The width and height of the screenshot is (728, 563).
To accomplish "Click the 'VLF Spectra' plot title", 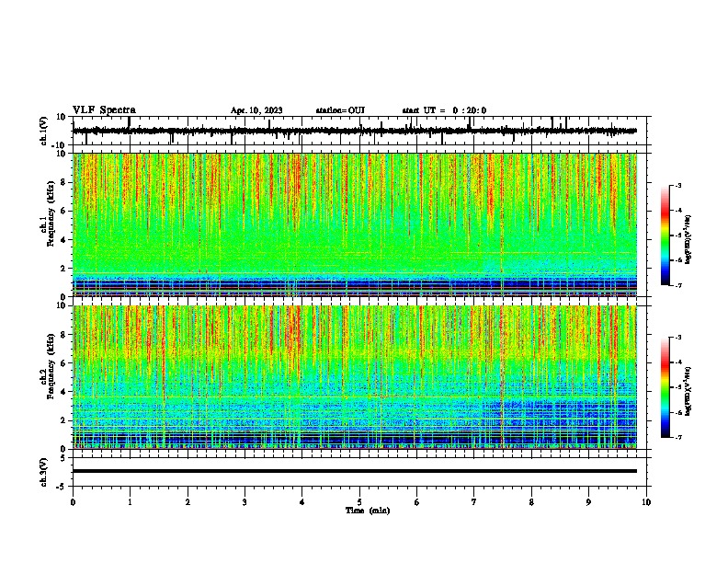I will (104, 110).
